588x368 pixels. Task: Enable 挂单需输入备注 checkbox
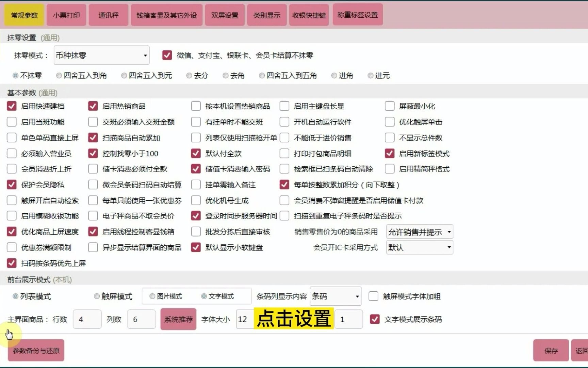pos(196,185)
